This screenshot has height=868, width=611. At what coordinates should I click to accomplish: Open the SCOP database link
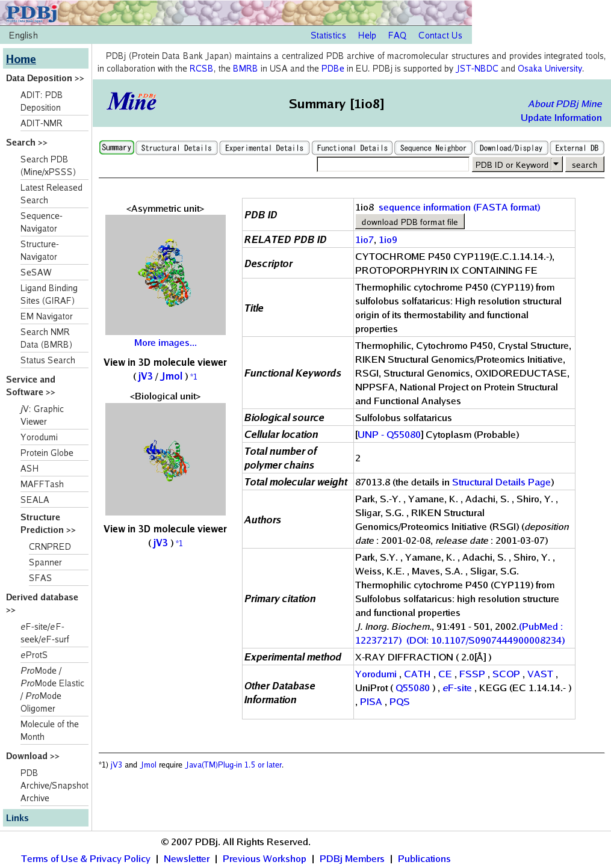[x=506, y=674]
